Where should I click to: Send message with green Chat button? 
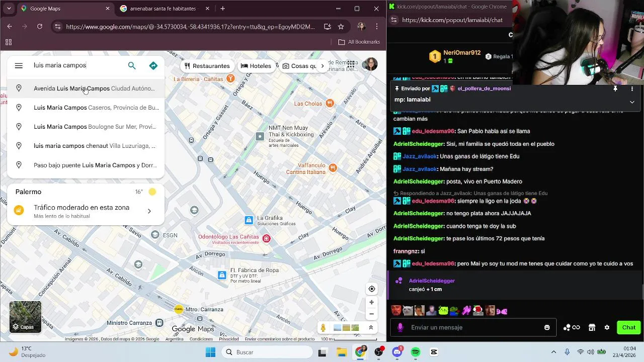[x=628, y=327]
